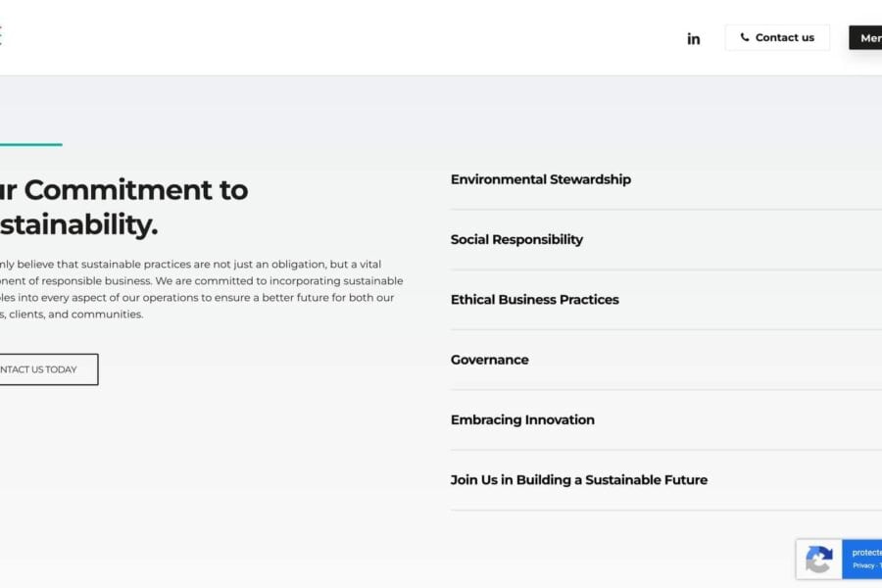882x588 pixels.
Task: Expand Join Us in Building a Sustainable Future
Action: (x=578, y=480)
